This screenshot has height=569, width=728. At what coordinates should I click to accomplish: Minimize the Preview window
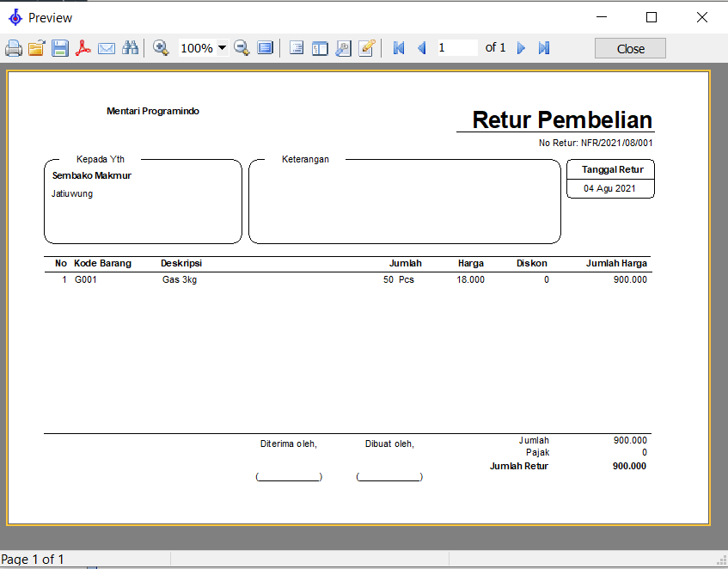pos(602,17)
